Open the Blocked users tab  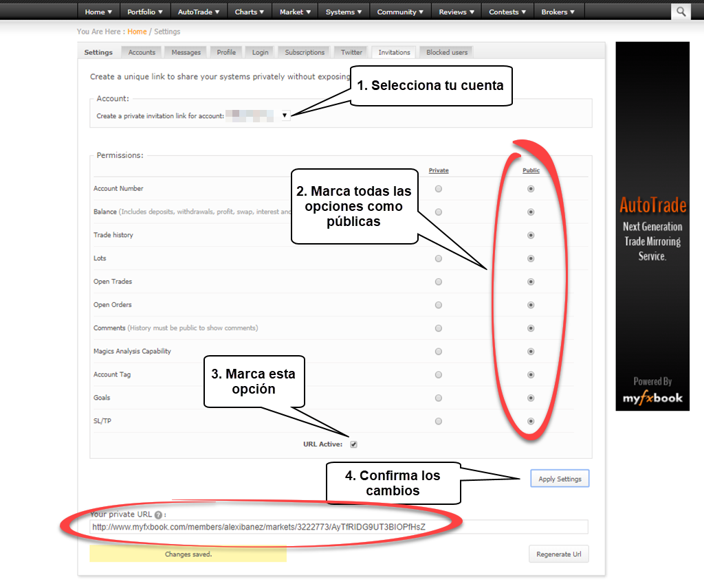tap(447, 52)
